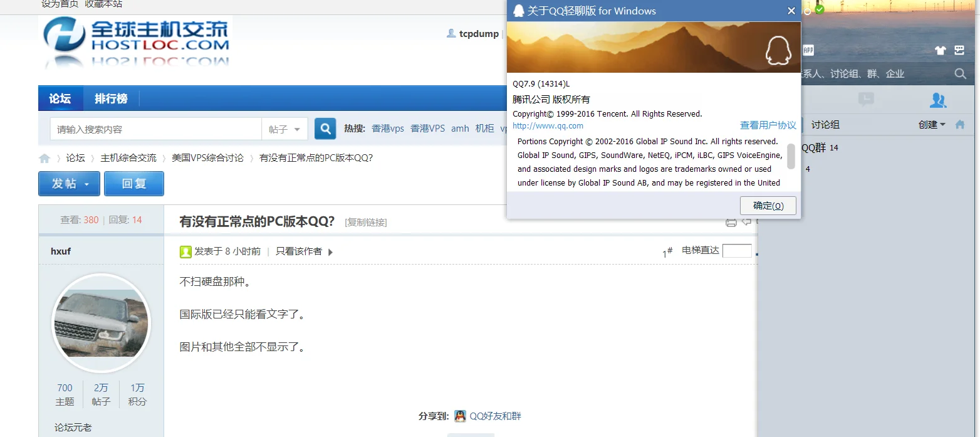Select the QQ groups tab icon
The height and width of the screenshot is (437, 980).
coord(938,100)
